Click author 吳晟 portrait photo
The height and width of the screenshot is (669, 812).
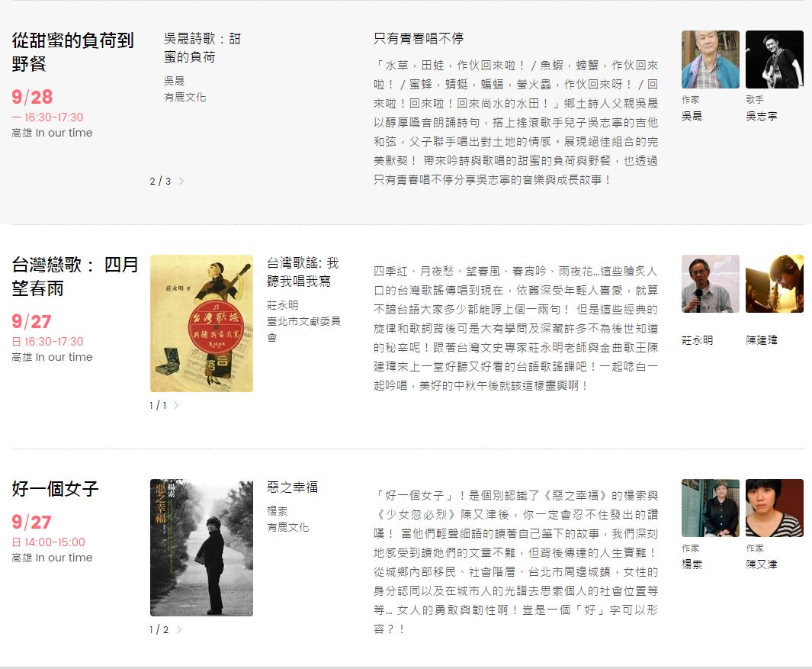tap(710, 60)
